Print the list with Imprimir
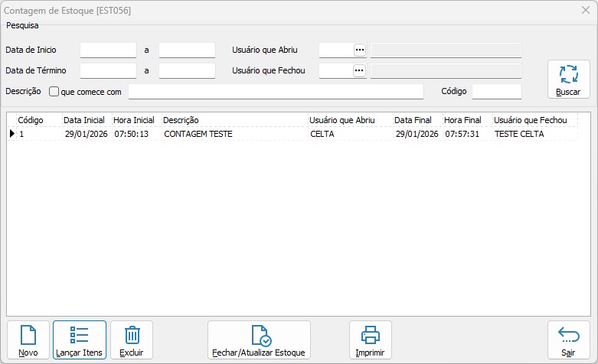Screen dimensions: 598x364 (x=371, y=341)
